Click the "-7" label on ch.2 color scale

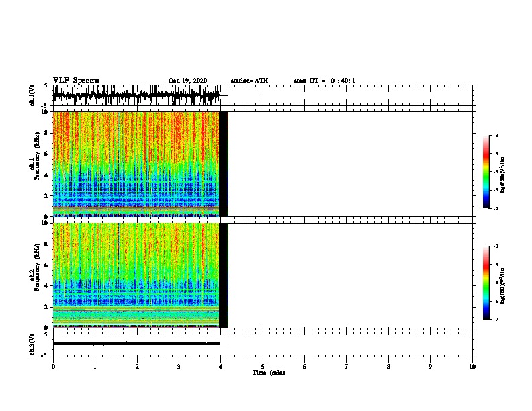point(495,320)
